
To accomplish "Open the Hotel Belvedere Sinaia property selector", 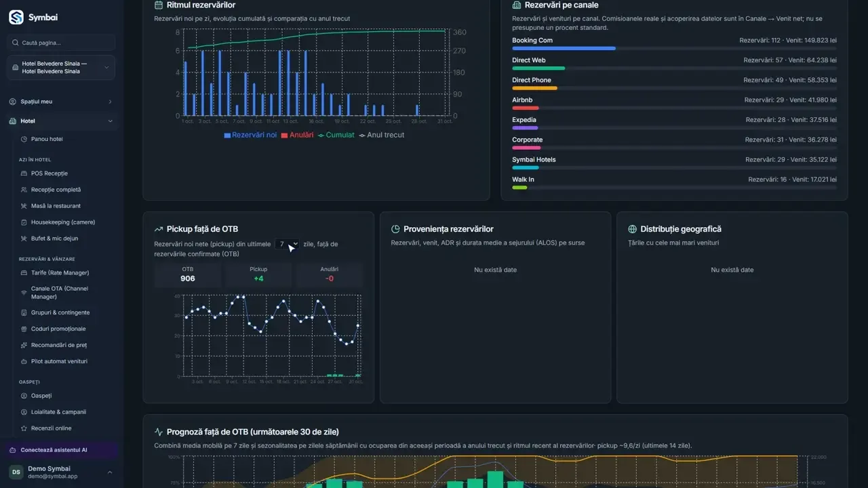I will point(61,68).
